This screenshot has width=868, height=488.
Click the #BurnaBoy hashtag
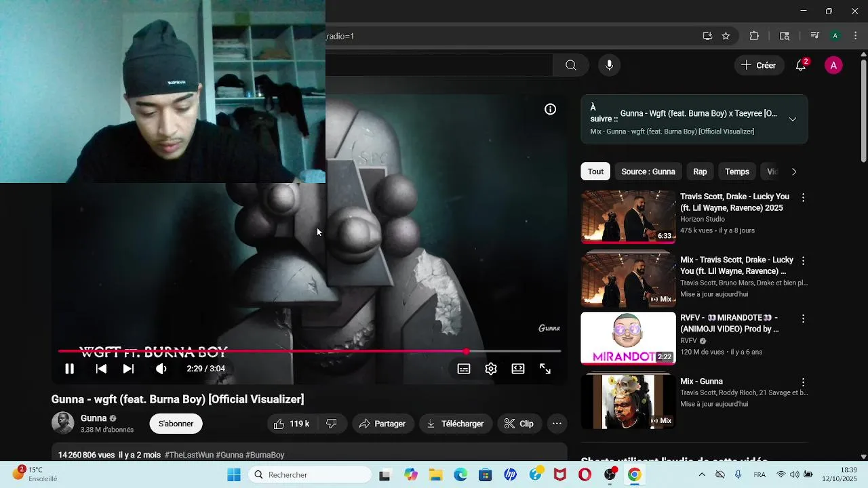[x=264, y=455]
